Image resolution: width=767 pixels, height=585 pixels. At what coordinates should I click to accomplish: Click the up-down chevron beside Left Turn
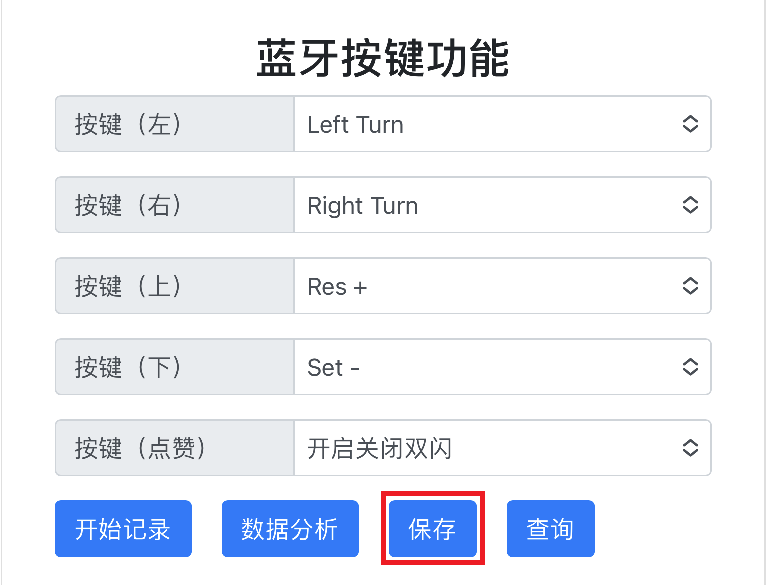690,124
